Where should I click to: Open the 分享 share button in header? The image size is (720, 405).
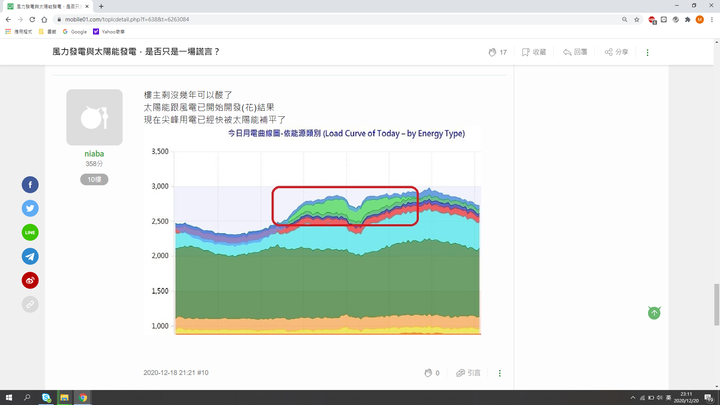(x=616, y=52)
